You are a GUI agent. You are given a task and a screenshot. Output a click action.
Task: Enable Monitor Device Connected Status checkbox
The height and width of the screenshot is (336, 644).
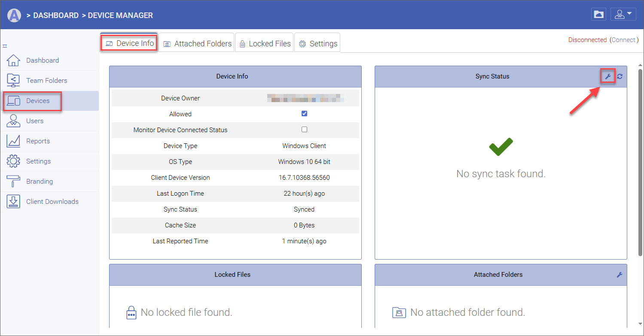click(x=305, y=129)
